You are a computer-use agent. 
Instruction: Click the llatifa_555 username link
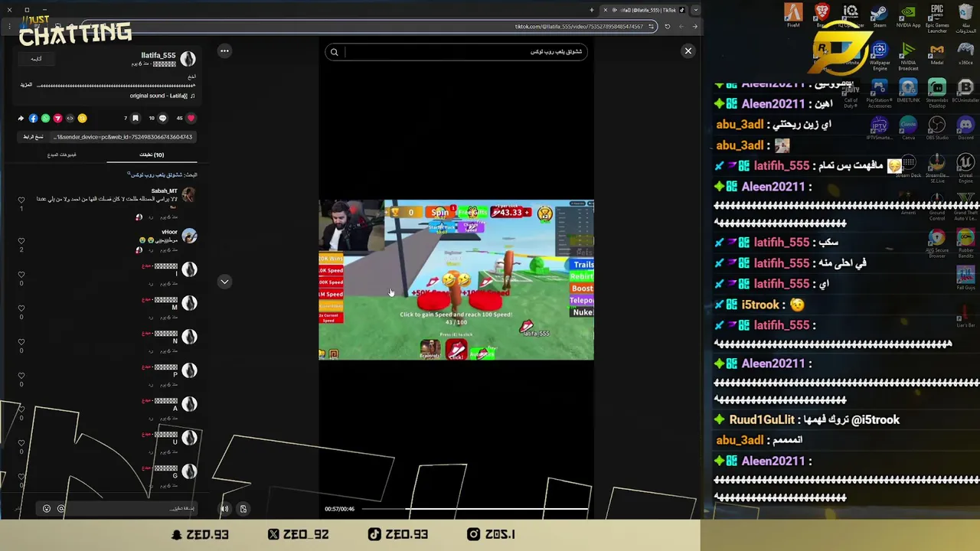(x=158, y=56)
